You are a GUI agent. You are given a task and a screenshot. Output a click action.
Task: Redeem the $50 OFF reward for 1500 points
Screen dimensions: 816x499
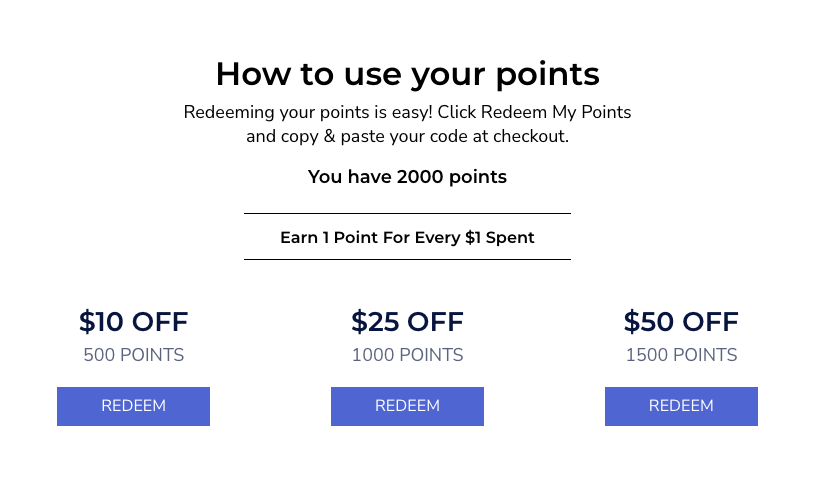[x=681, y=406]
